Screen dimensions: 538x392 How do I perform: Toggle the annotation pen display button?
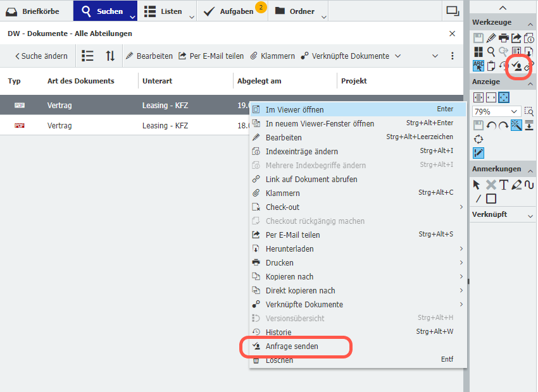pos(479,152)
